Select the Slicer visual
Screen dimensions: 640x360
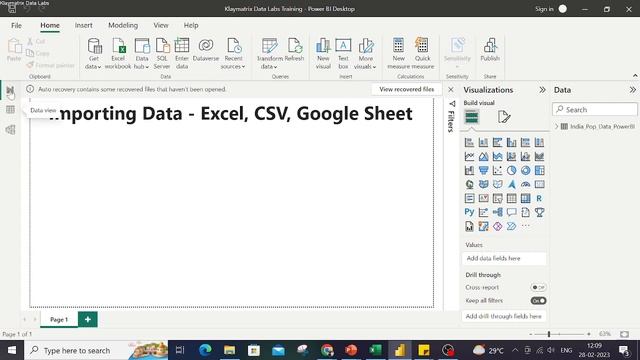pyautogui.click(x=497, y=198)
